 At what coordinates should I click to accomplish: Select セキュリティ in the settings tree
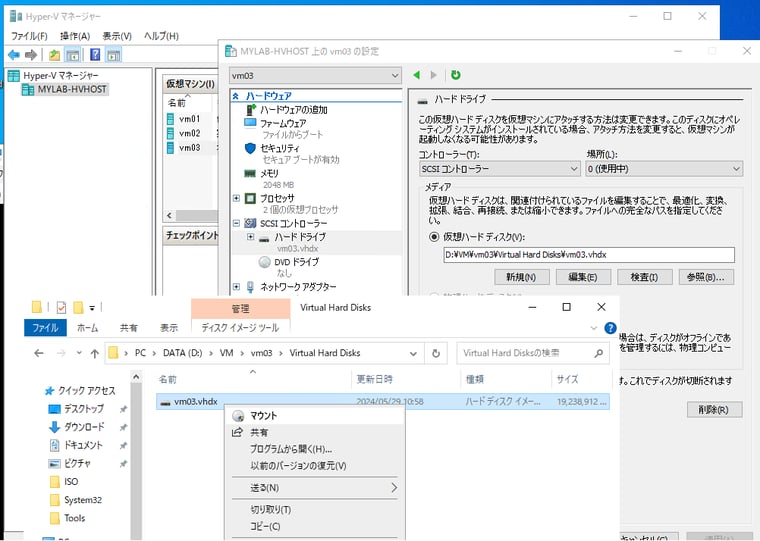point(280,148)
